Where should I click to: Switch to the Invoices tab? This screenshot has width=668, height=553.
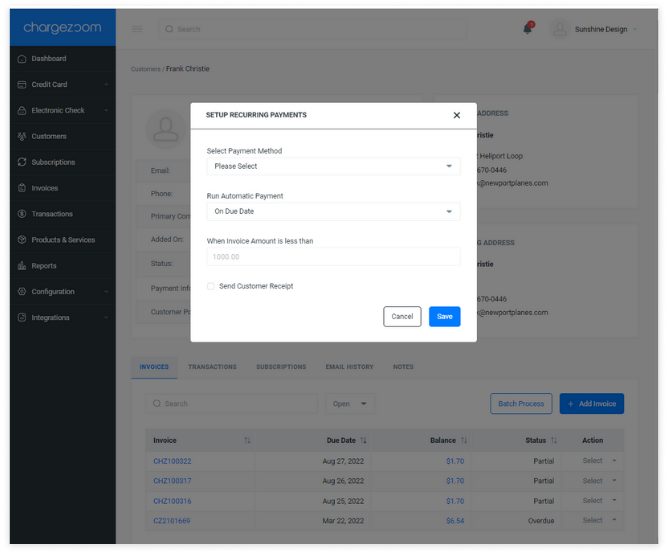154,367
